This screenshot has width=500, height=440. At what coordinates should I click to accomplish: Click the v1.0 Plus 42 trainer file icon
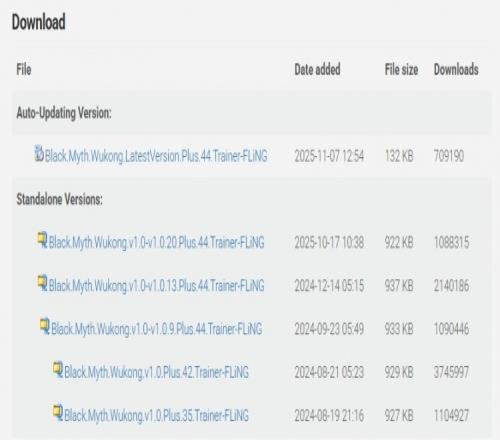tap(58, 370)
